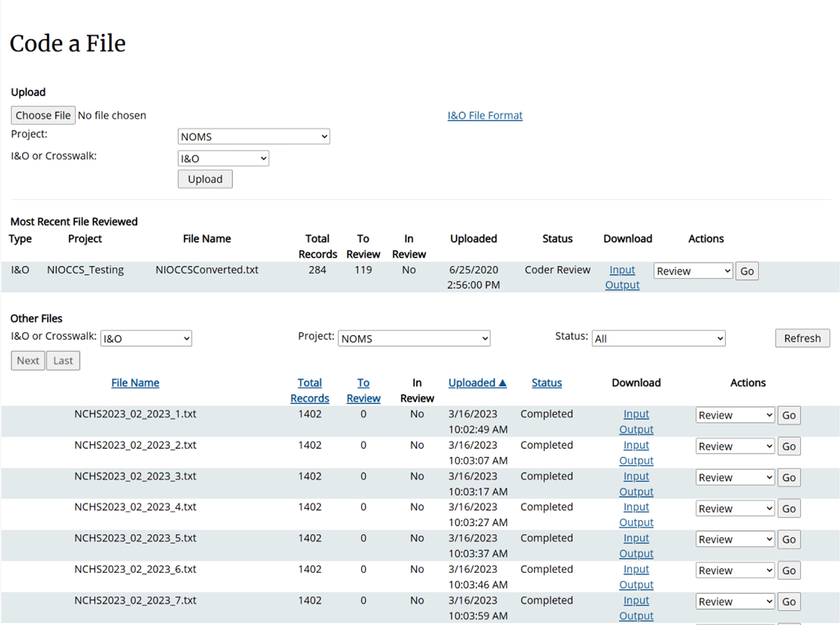This screenshot has height=625, width=840.
Task: Click the Upload button
Action: click(205, 179)
